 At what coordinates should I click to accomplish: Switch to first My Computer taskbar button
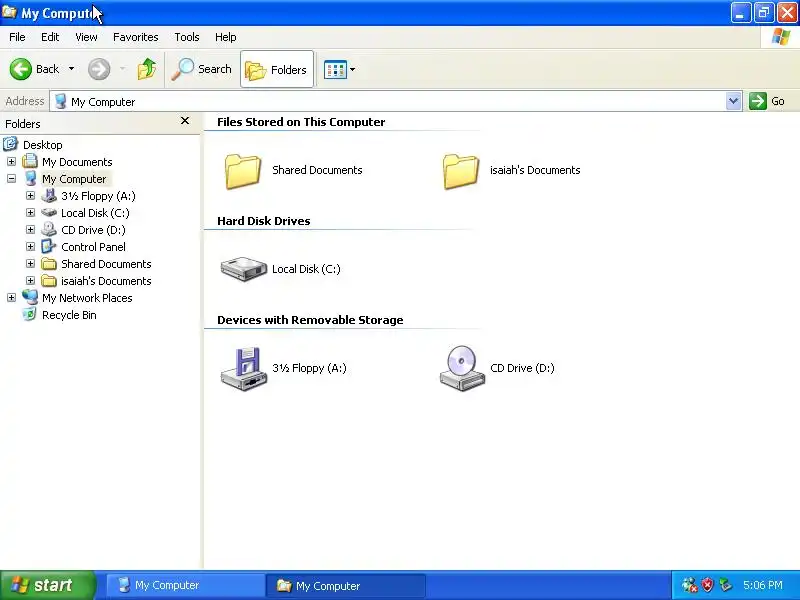(x=185, y=586)
